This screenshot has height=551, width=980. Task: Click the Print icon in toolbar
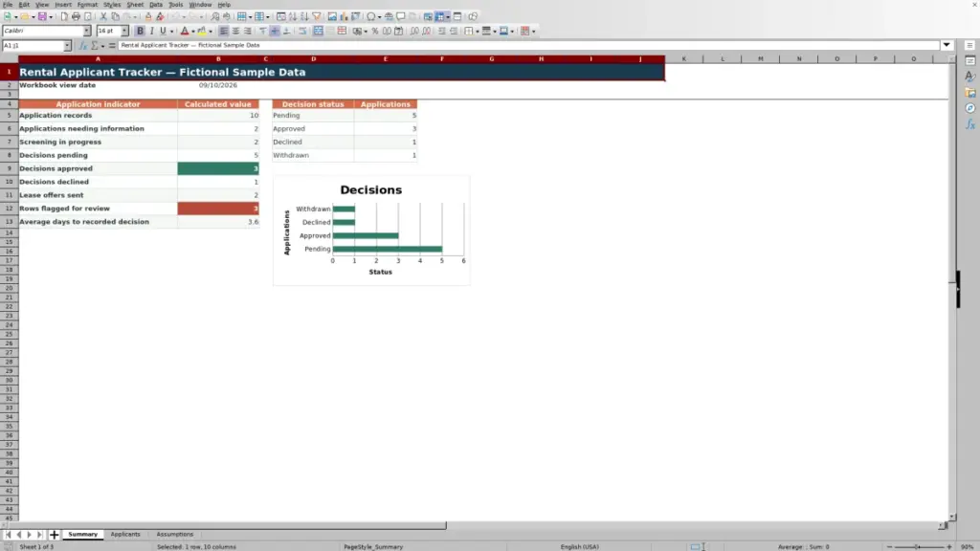click(76, 17)
